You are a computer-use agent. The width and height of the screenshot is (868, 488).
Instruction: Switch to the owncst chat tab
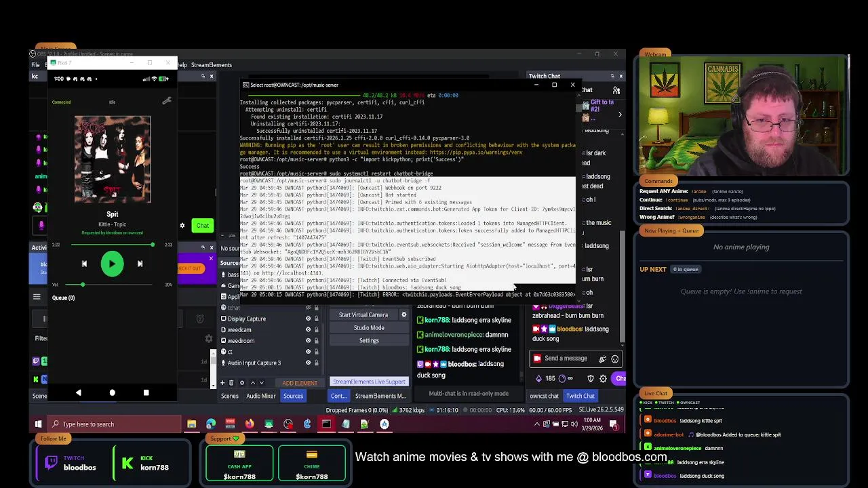544,396
